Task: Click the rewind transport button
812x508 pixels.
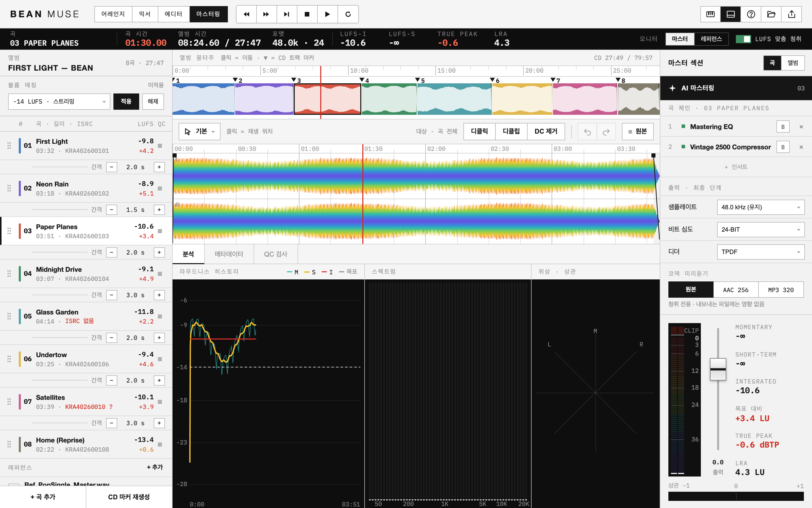Action: [247, 14]
